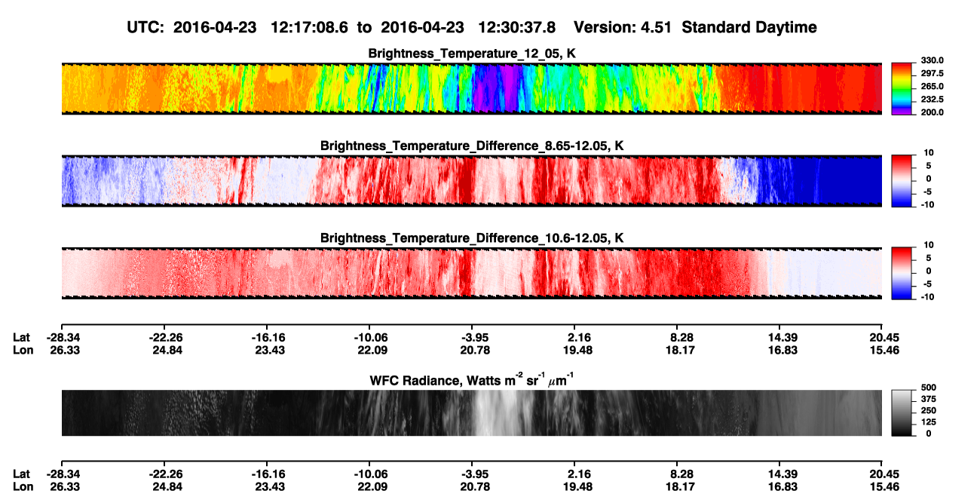Click the UTC end time 12:30:37.8
The height and width of the screenshot is (503, 980).
coord(517,27)
